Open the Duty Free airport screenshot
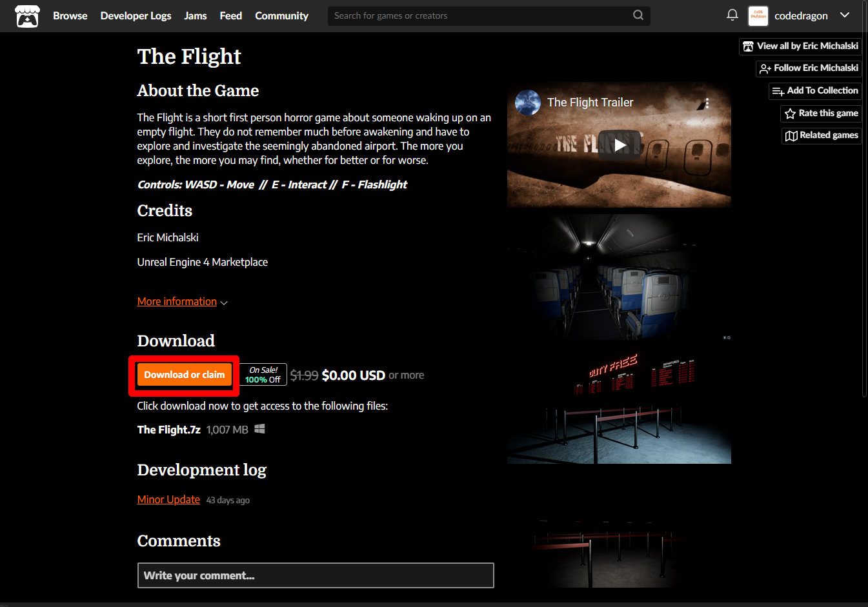 619,404
